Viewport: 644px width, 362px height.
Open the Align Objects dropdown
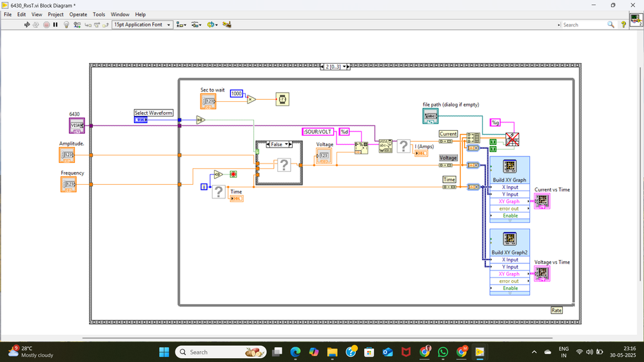pos(181,24)
